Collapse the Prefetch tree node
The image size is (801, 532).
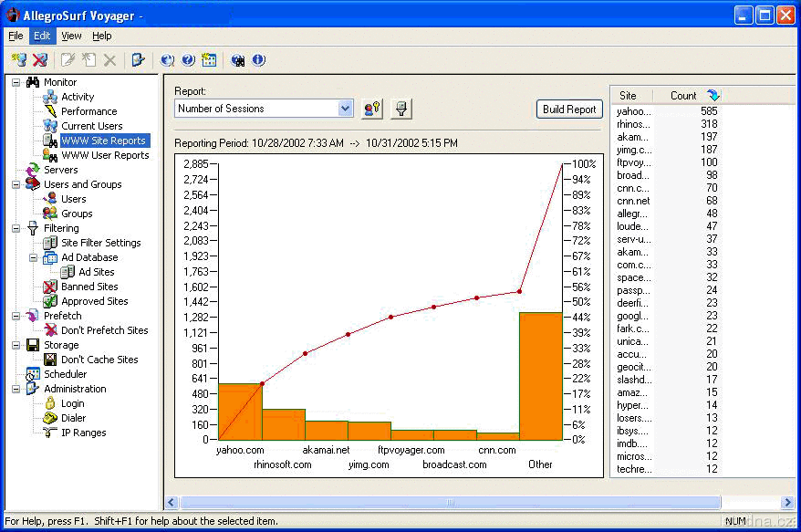coord(16,316)
